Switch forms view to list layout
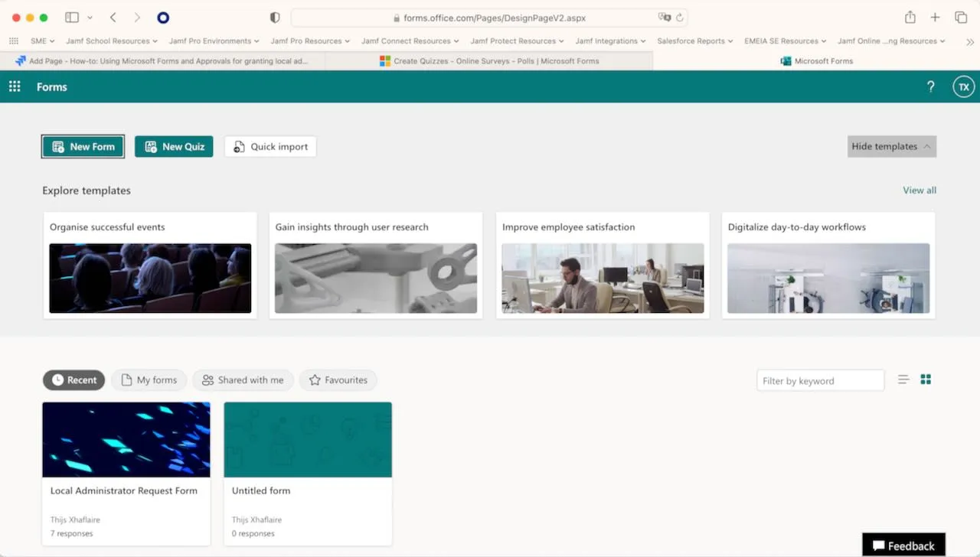The height and width of the screenshot is (557, 980). [903, 379]
